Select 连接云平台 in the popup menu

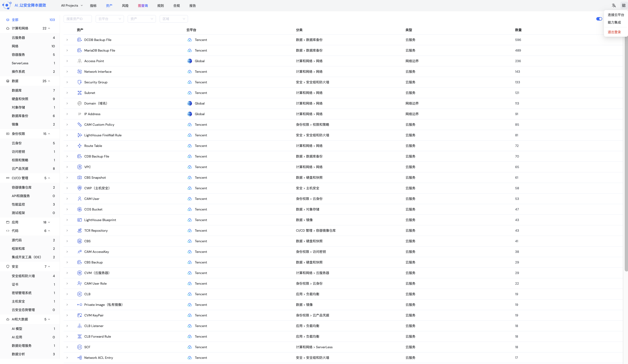(x=616, y=15)
